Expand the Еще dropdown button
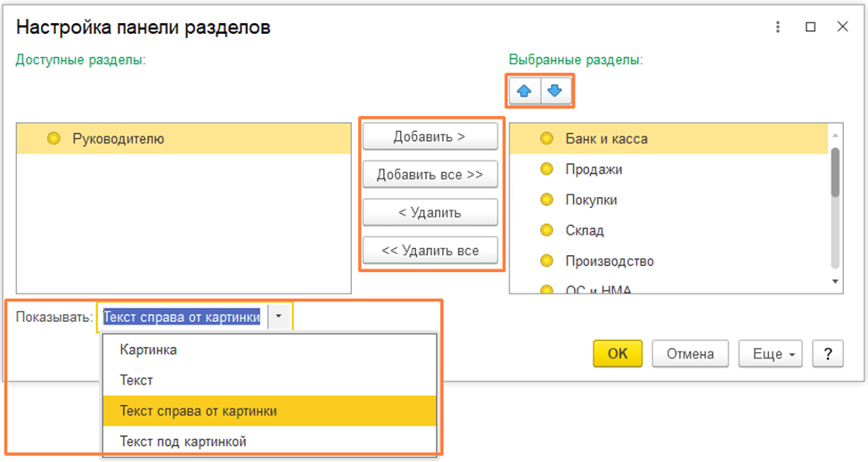Image resolution: width=868 pixels, height=462 pixels. tap(772, 354)
